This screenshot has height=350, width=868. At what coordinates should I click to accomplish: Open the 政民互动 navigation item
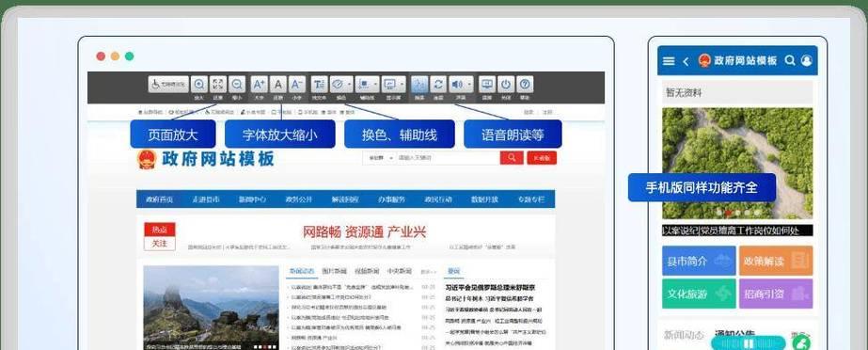[x=438, y=199]
